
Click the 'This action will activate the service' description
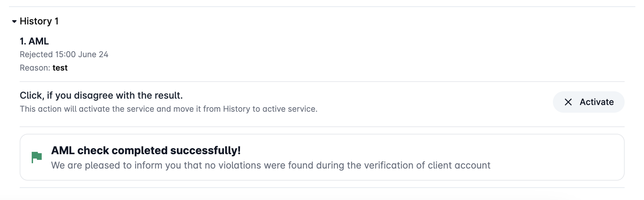pos(168,109)
